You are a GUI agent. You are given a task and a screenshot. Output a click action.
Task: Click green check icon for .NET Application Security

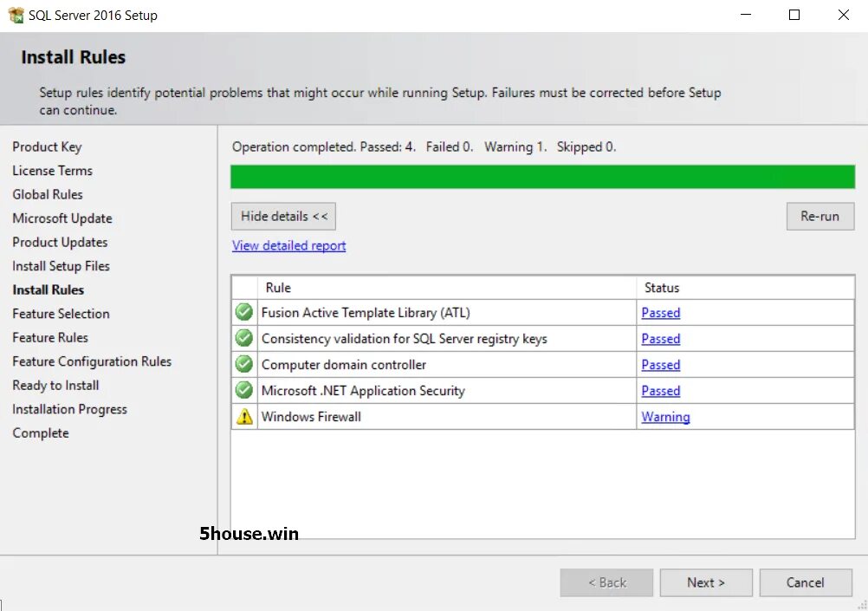tap(244, 391)
